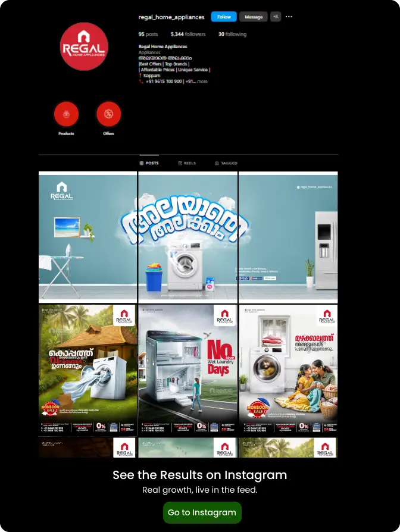Click the phone number +91 9615 100 900
Image resolution: width=400 pixels, height=532 pixels.
point(164,82)
